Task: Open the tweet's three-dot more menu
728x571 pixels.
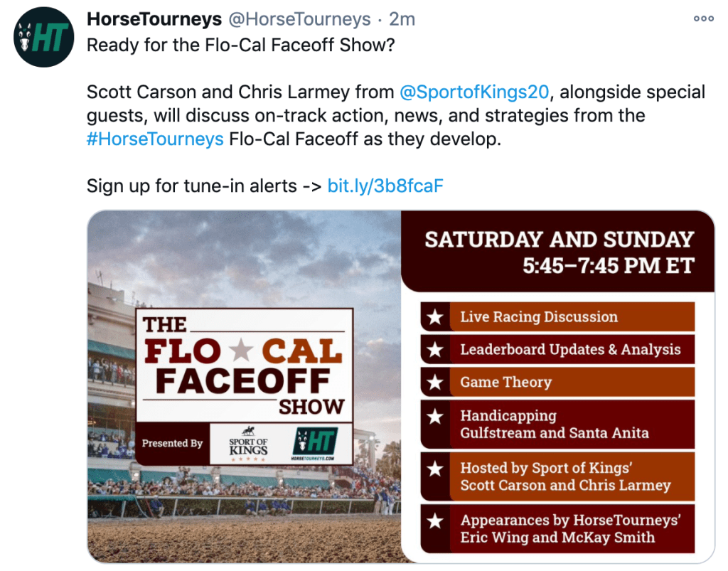Action: [x=703, y=19]
